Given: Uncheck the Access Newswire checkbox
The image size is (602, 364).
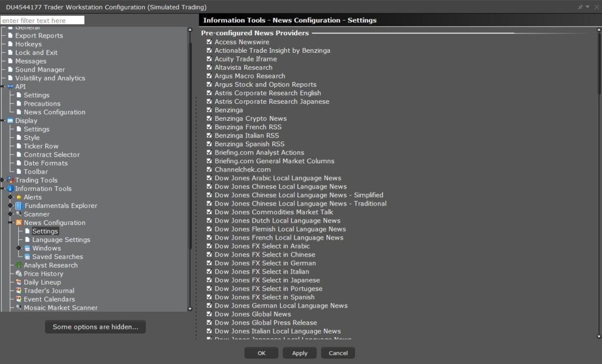Looking at the screenshot, I should pyautogui.click(x=209, y=42).
